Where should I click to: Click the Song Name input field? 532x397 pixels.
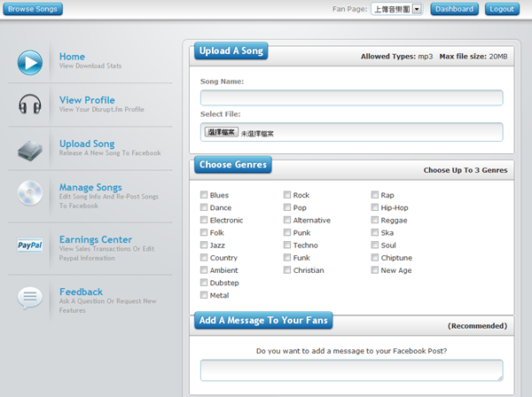(x=351, y=97)
